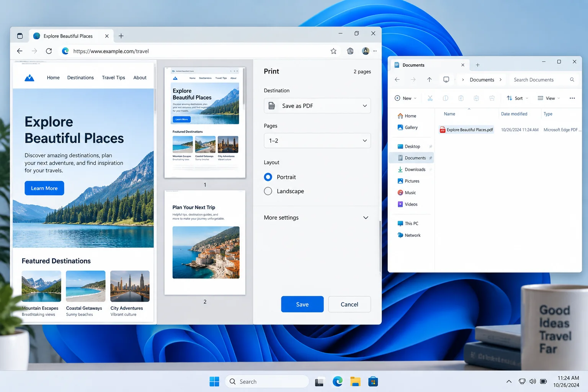Click the Save button in print dialog
The width and height of the screenshot is (588, 392).
click(x=302, y=304)
